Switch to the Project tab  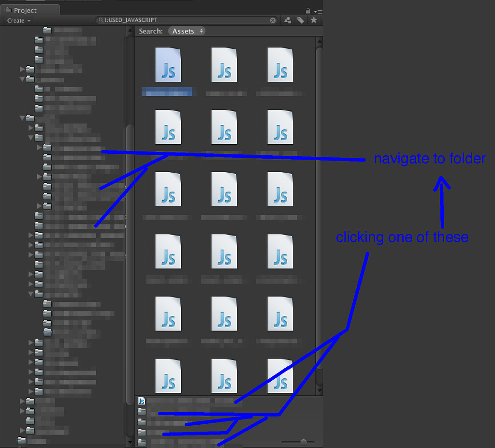coord(27,9)
